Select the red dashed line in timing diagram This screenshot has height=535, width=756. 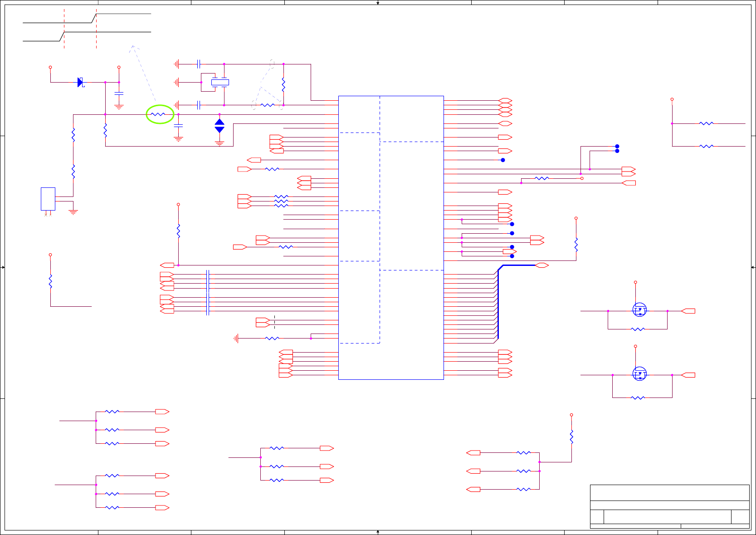pyautogui.click(x=96, y=28)
